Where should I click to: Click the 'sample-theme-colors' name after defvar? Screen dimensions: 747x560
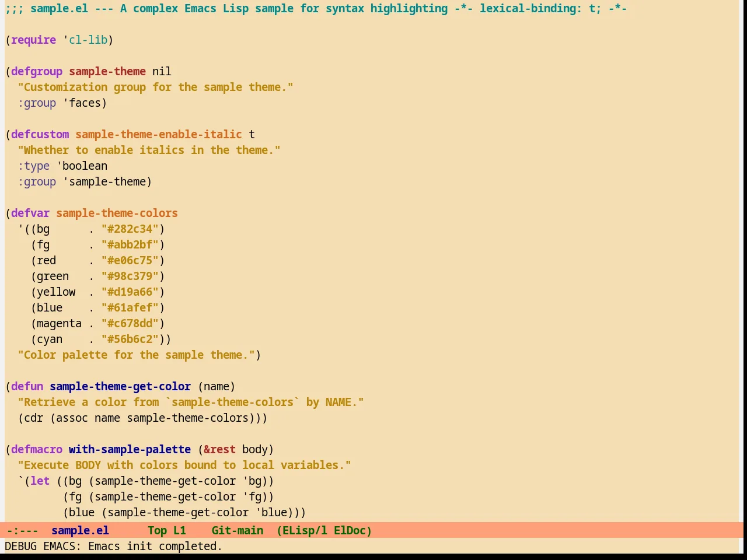tap(117, 213)
